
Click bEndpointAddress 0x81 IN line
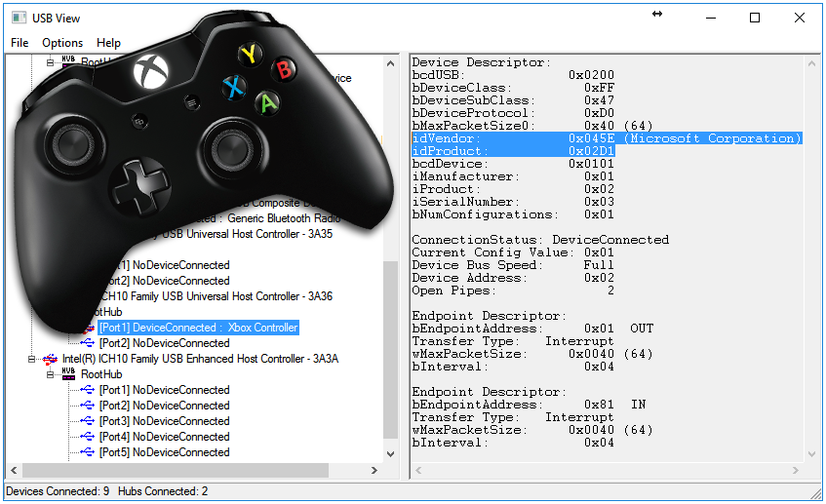coord(529,405)
